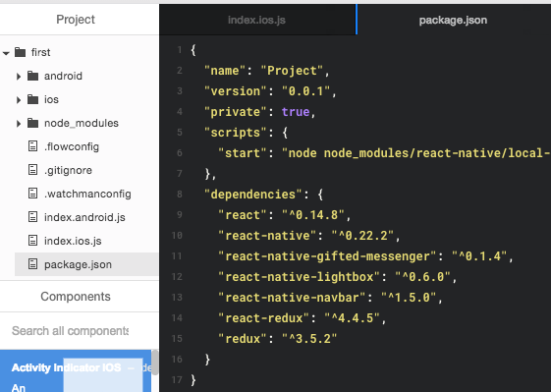
Task: Select the package.json editor tab
Action: tap(454, 20)
